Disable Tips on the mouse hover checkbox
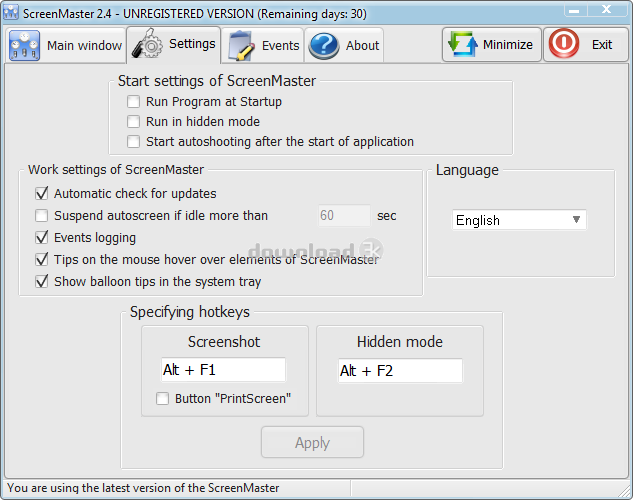Screen dimensions: 633x500 tap(42, 259)
